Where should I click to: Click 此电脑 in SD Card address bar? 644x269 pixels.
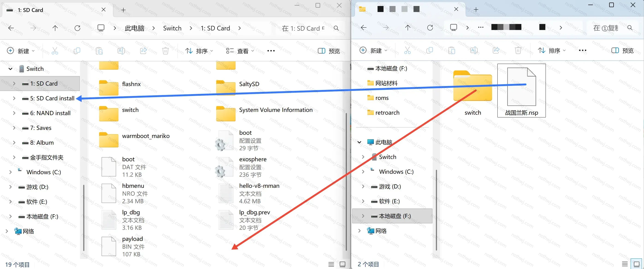click(x=135, y=28)
